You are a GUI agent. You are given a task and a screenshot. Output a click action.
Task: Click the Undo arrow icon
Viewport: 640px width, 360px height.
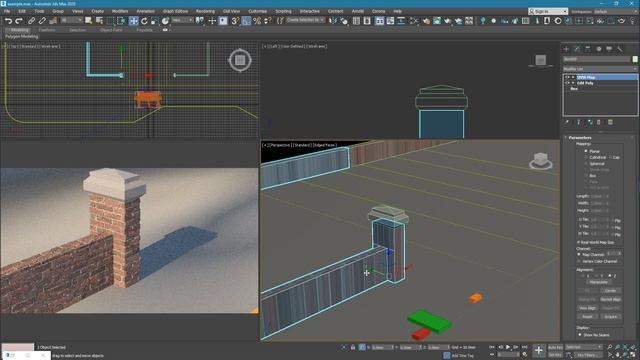[x=8, y=21]
